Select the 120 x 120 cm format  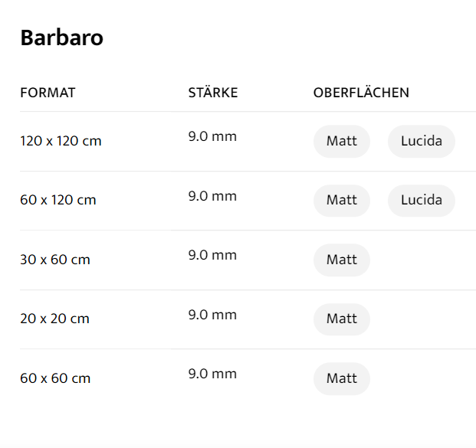tap(61, 141)
